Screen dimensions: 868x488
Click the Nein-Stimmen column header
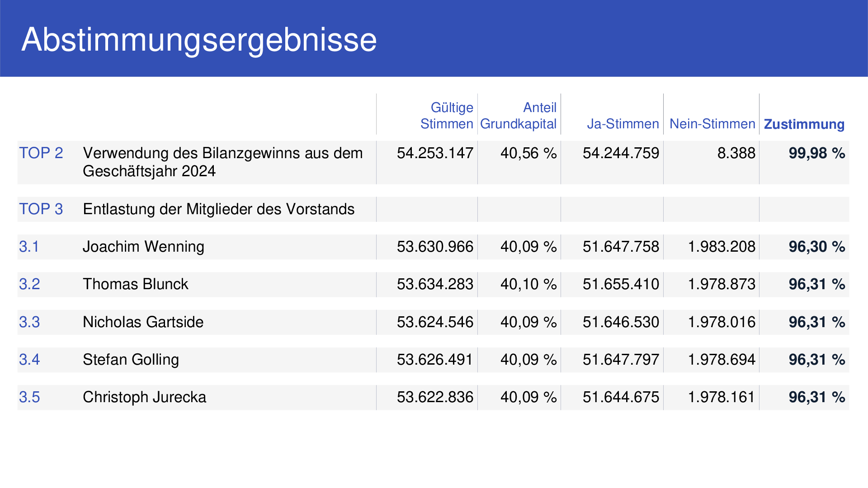click(x=712, y=124)
